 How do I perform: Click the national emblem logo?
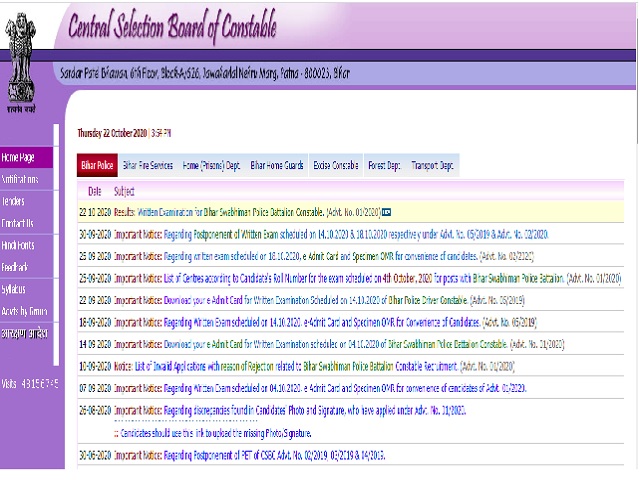pos(20,62)
